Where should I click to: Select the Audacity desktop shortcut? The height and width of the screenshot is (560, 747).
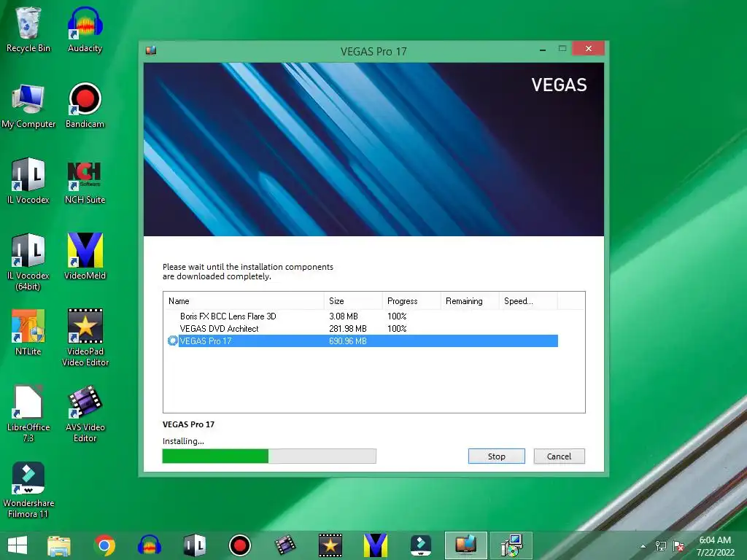85,29
